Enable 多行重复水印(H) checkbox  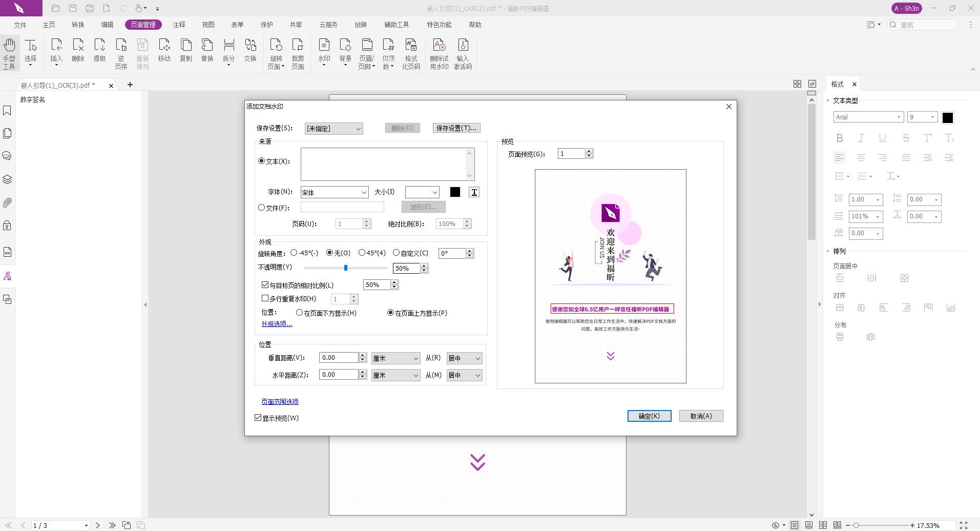[265, 298]
